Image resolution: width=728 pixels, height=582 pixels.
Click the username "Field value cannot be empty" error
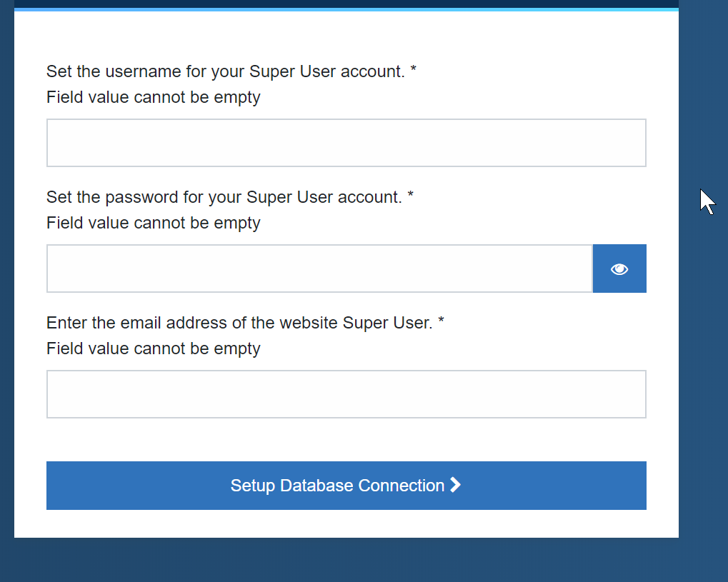click(x=153, y=97)
